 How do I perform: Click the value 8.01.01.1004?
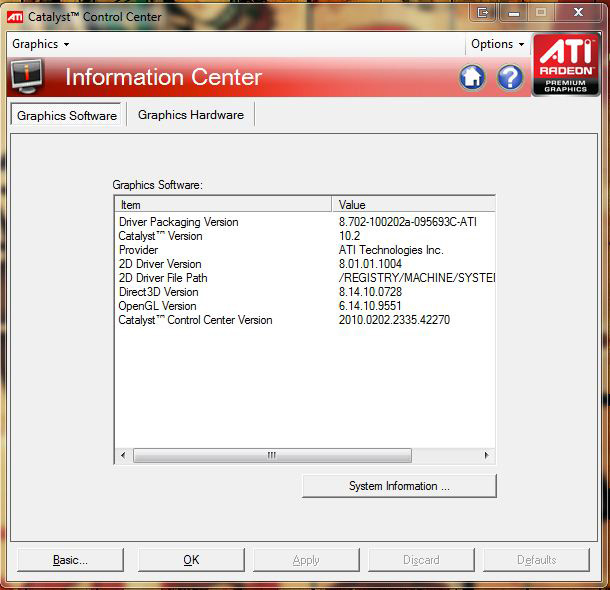pyautogui.click(x=370, y=264)
